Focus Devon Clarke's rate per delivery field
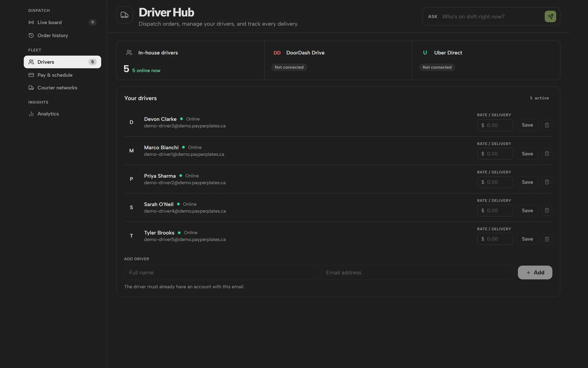 coord(495,125)
